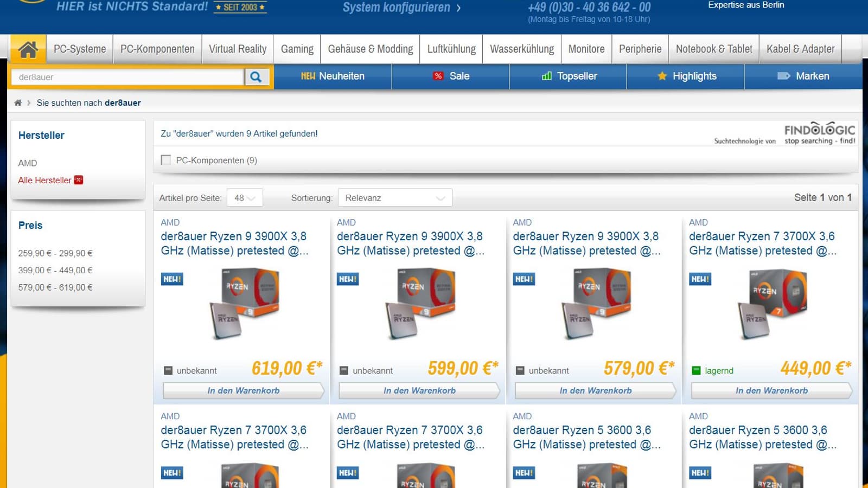Click the Neuheiten NEW icon
This screenshot has width=868, height=488.
pos(308,76)
